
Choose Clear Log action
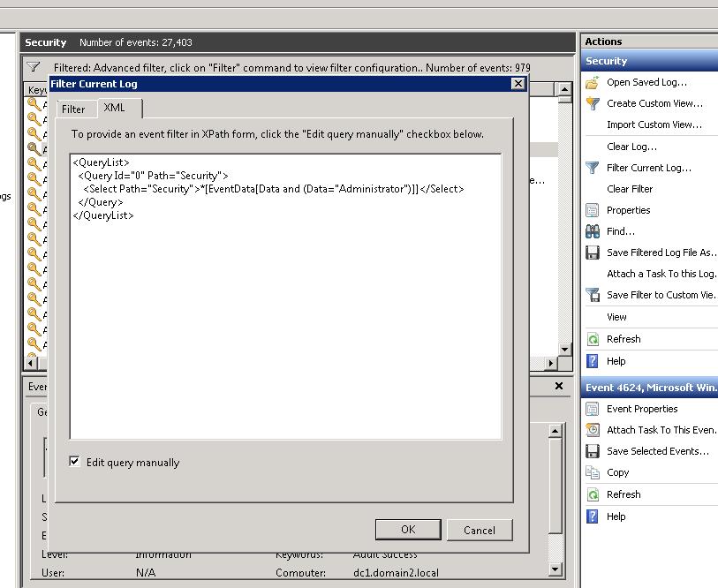point(631,147)
